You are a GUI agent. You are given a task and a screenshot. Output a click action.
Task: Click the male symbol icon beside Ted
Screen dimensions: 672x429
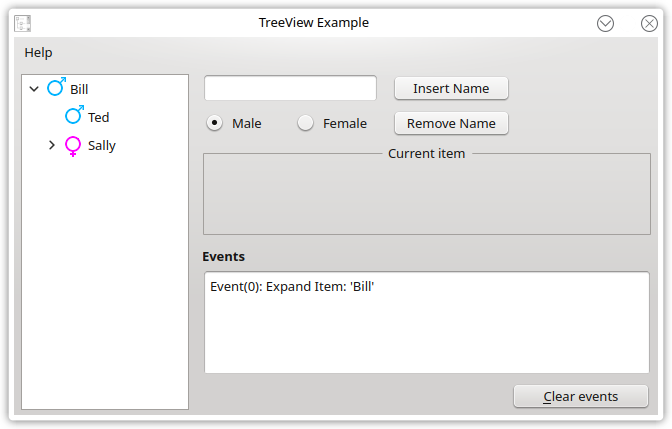click(74, 115)
